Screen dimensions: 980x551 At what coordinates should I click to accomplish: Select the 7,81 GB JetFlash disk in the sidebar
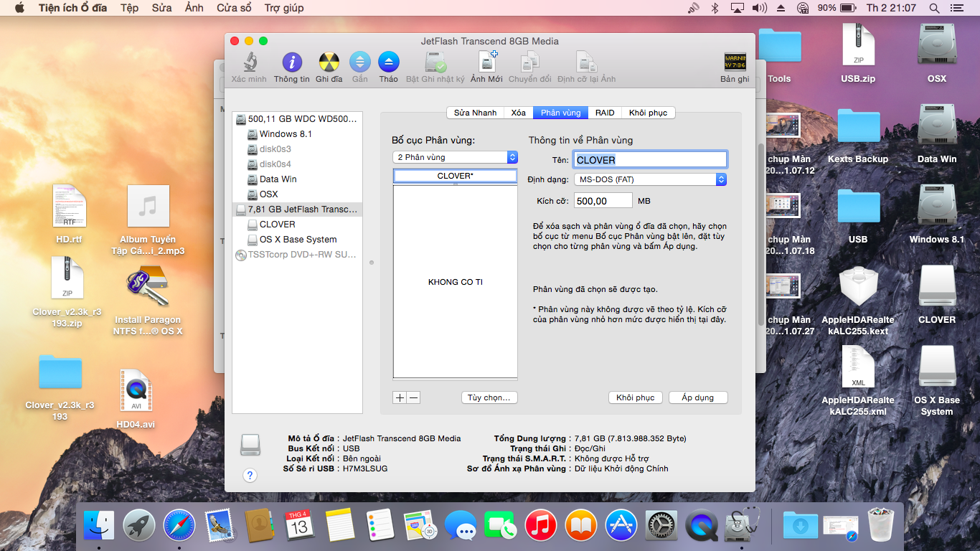point(297,209)
